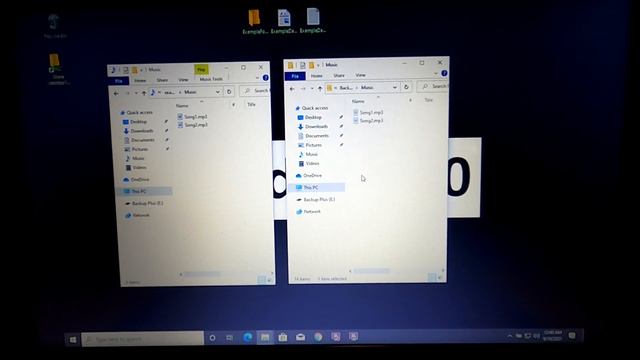Open Downloads in Music Tools window sidebar
The height and width of the screenshot is (360, 640).
pyautogui.click(x=138, y=131)
